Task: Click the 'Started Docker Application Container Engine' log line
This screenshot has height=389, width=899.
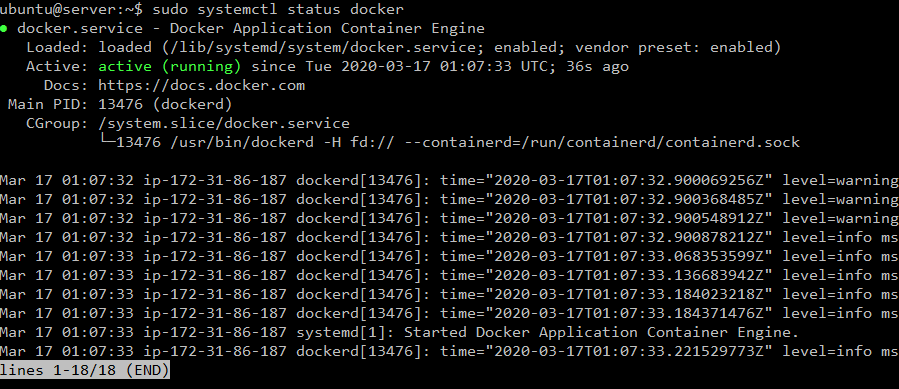Action: pyautogui.click(x=601, y=332)
